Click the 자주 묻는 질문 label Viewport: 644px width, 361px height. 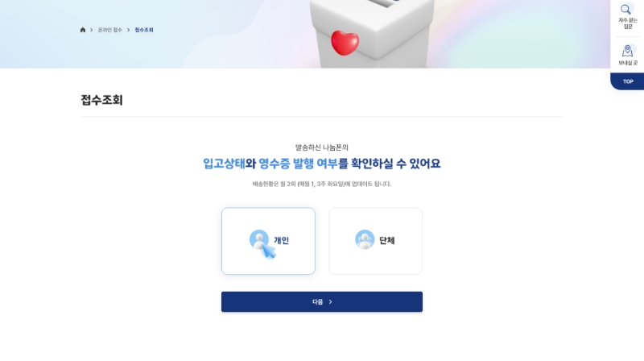(x=628, y=23)
